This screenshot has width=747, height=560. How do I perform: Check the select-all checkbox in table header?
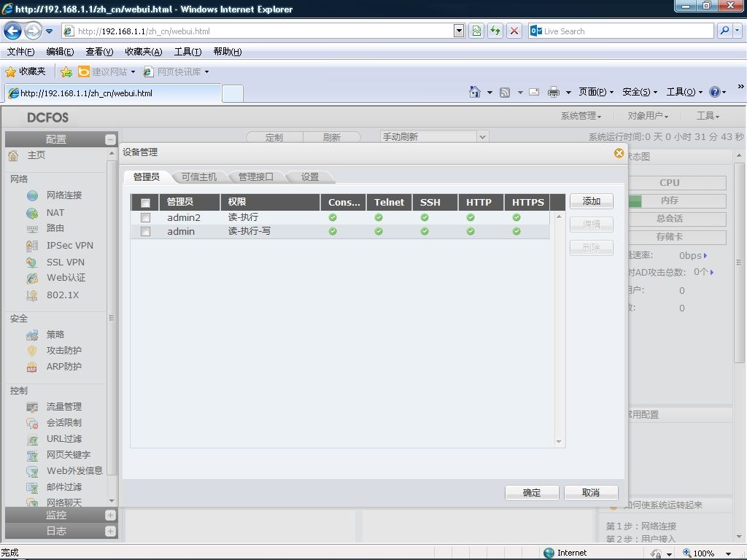pyautogui.click(x=145, y=203)
